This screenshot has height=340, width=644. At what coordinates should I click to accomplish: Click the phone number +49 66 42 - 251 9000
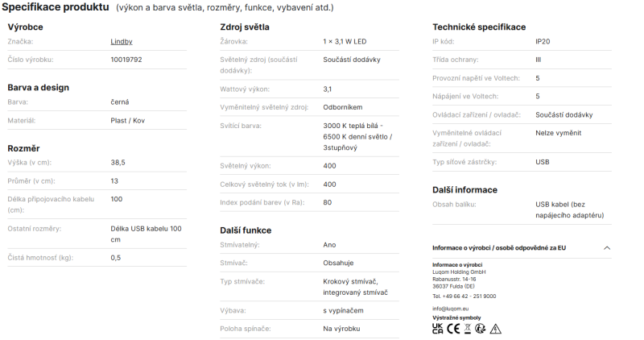click(x=464, y=296)
